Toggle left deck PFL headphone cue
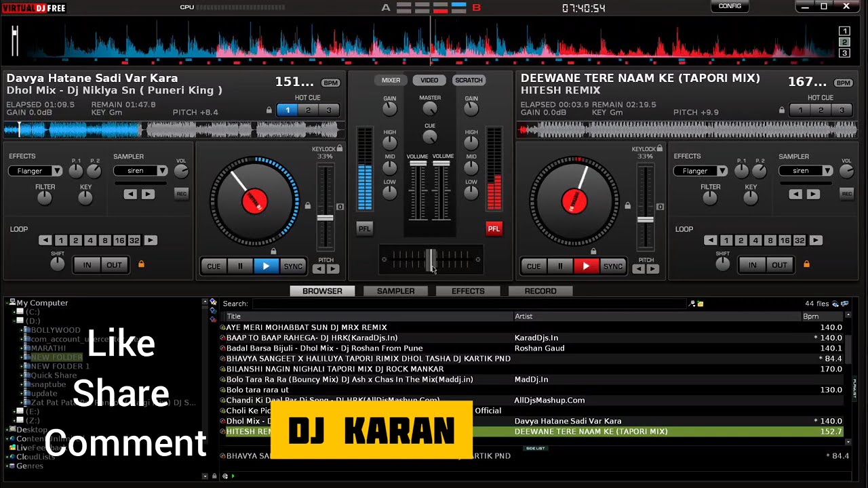This screenshot has height=488, width=868. (x=365, y=228)
